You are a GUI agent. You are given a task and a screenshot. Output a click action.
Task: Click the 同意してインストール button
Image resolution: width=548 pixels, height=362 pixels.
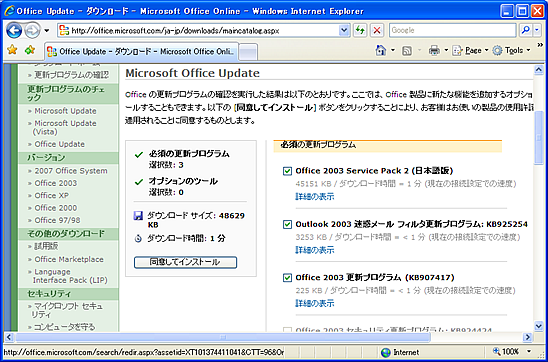(185, 262)
